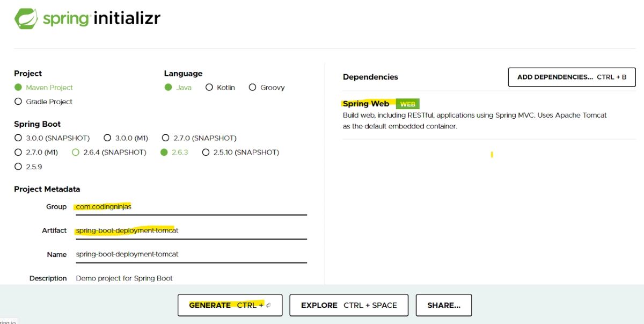This screenshot has height=324, width=644.
Task: Click the green WEB tag badge
Action: (x=408, y=104)
